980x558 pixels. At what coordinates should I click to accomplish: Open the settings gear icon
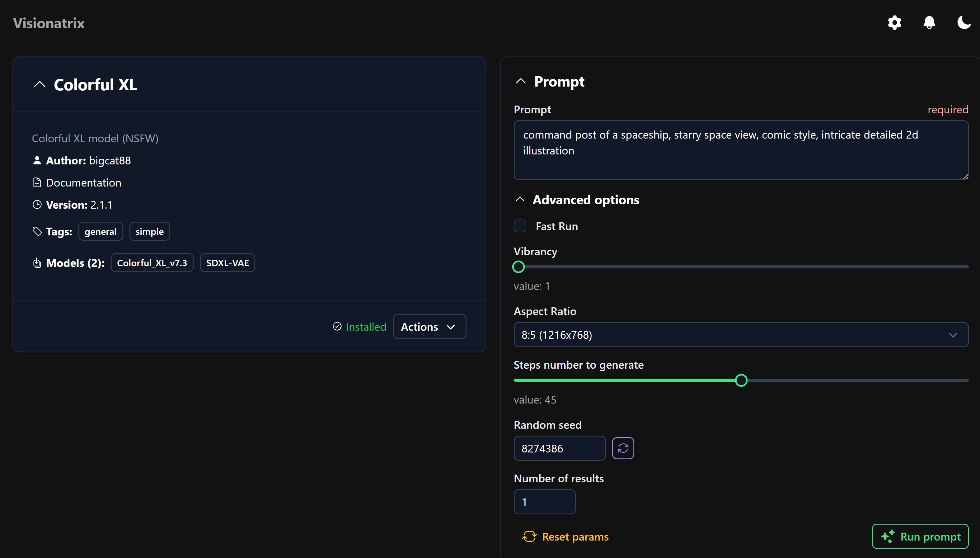[895, 23]
